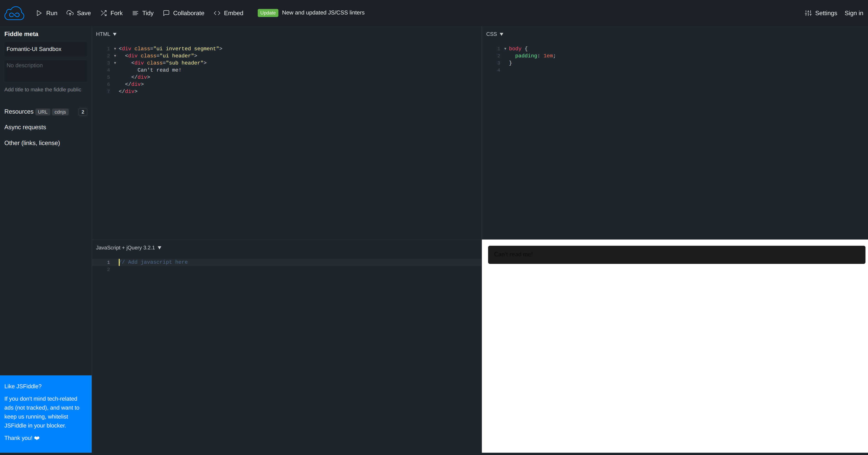Expand the Async requests section
Viewport: 868px width, 455px height.
tap(25, 127)
